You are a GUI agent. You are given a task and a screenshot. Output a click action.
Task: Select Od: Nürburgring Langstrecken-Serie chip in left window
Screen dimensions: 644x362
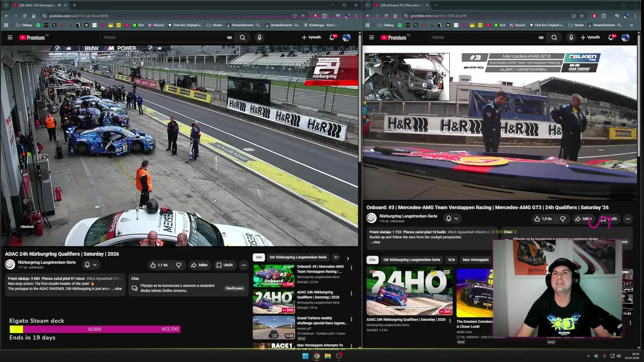pos(298,257)
